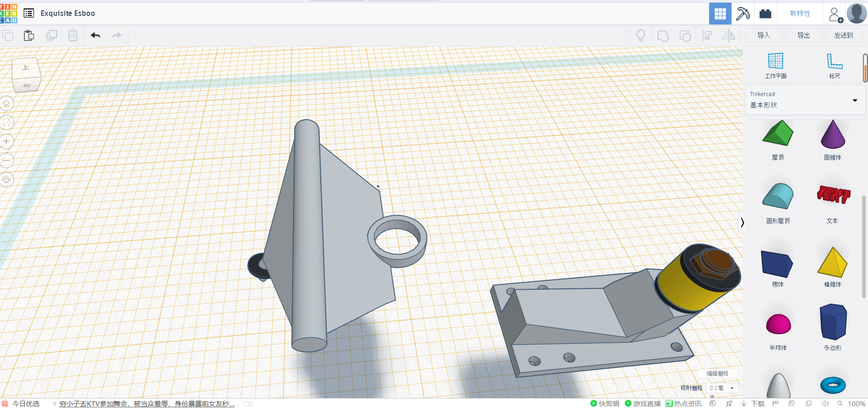
Task: Click the trash delete icon
Action: [73, 35]
